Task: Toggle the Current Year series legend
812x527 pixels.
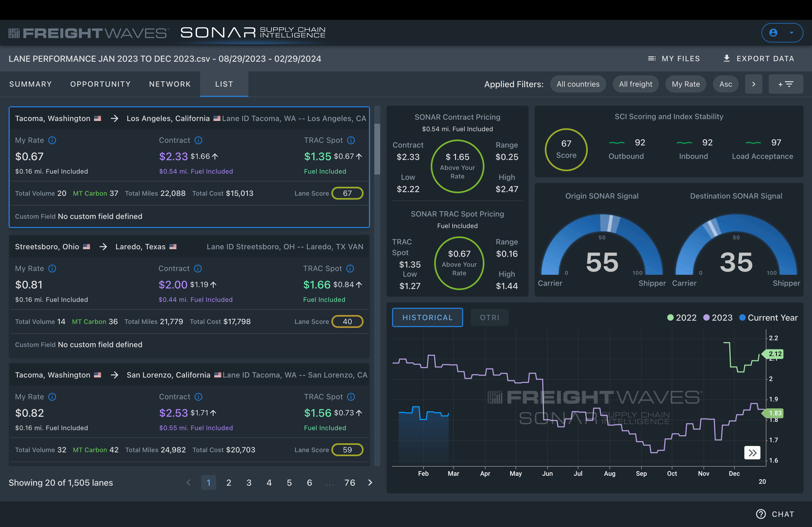Action: tap(768, 317)
